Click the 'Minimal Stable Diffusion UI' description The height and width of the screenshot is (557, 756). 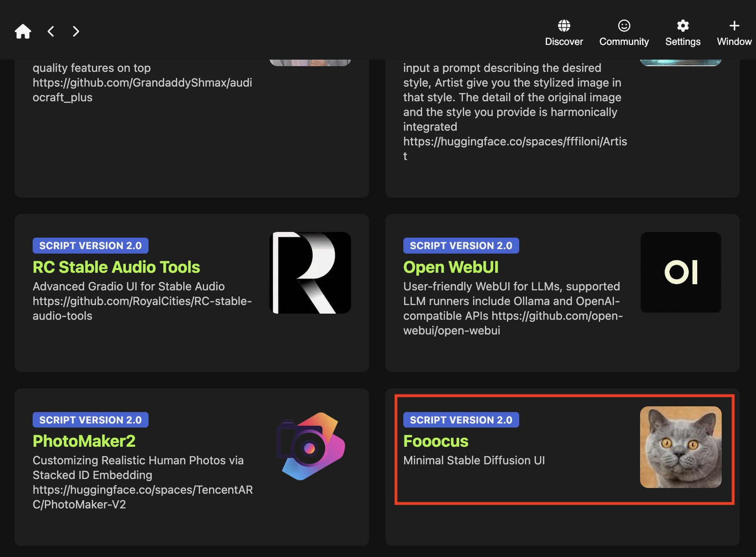(x=474, y=460)
